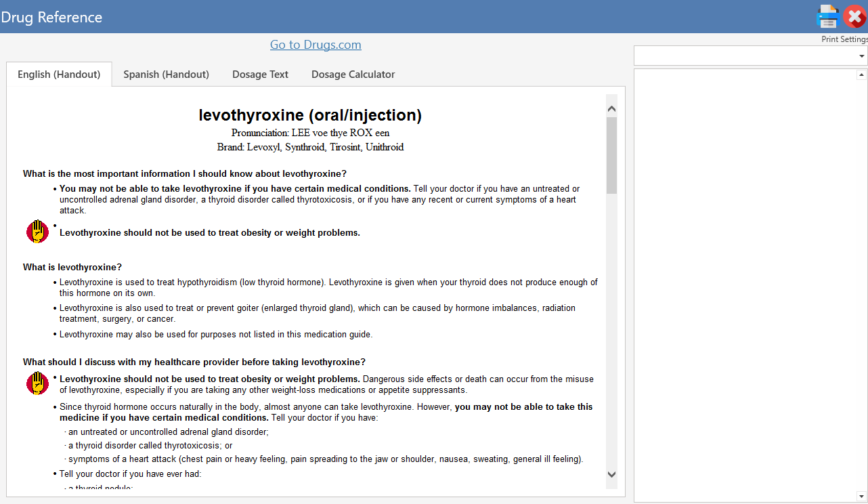Screen dimensions: 868x504
Task: Select the English (Handout) tab
Action: tap(59, 75)
